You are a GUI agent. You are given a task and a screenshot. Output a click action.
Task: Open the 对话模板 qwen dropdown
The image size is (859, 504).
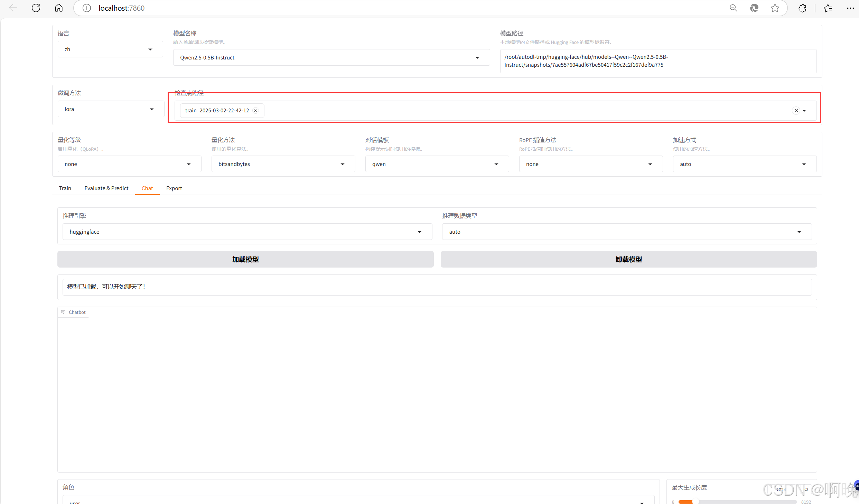(x=437, y=164)
